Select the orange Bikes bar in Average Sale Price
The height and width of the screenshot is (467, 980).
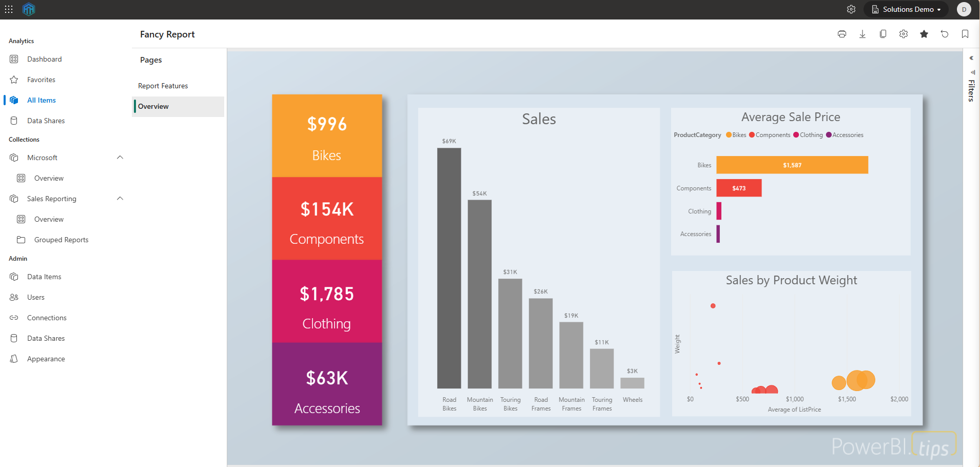coord(792,165)
